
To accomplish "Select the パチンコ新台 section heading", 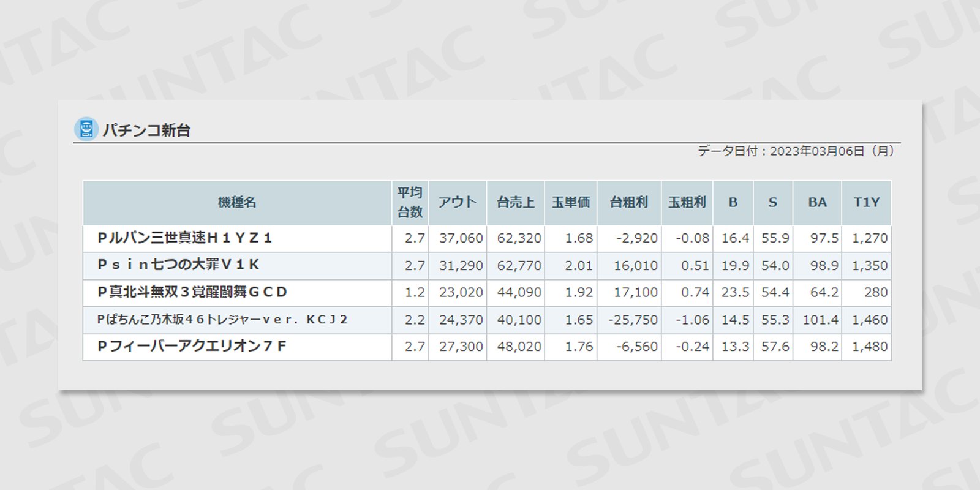I will [146, 130].
